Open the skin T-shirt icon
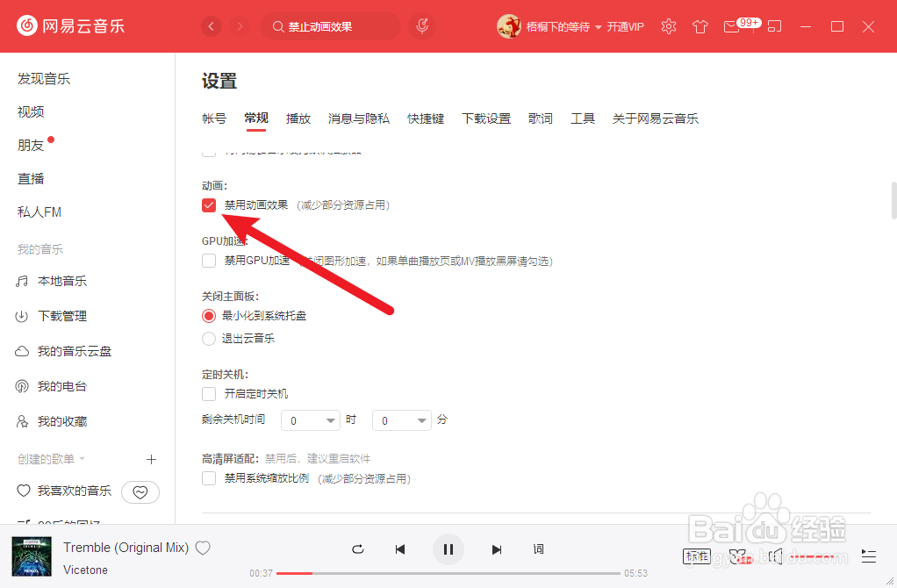 click(700, 26)
